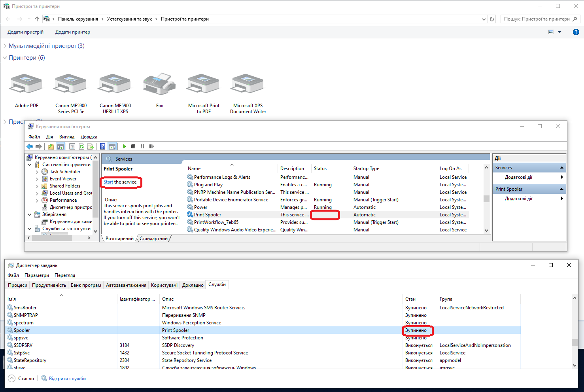Click the Refresh toolbar icon in Computer Management

click(81, 146)
